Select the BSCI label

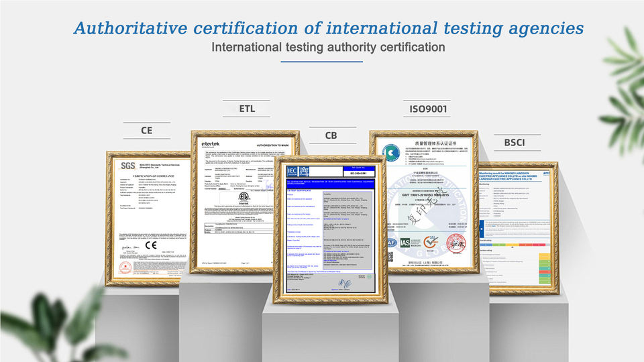[515, 142]
